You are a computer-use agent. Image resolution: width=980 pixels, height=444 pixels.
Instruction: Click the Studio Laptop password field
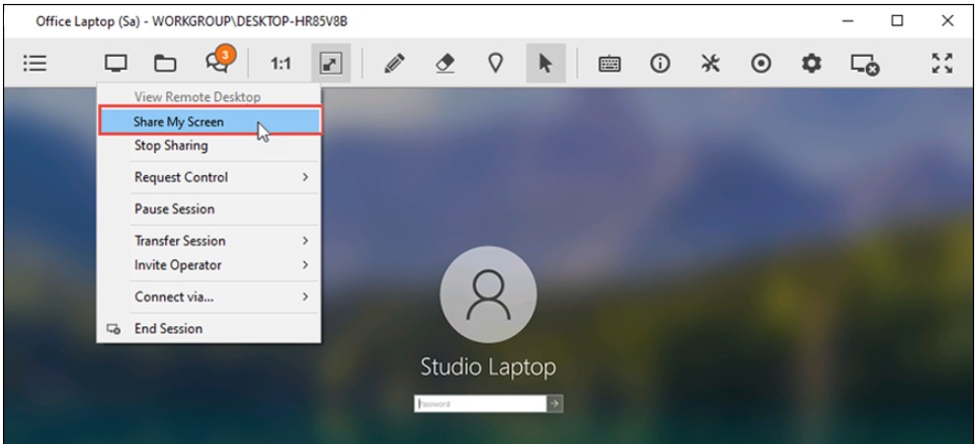click(481, 404)
